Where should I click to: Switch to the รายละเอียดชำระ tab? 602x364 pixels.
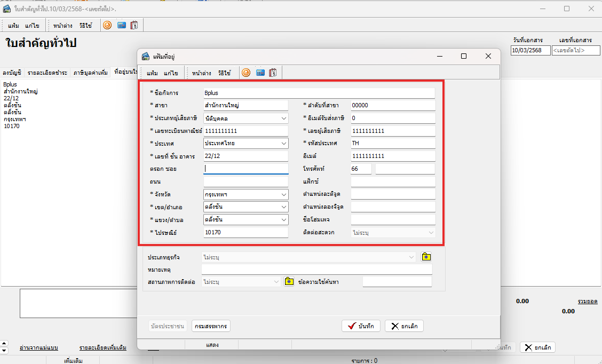pyautogui.click(x=47, y=72)
